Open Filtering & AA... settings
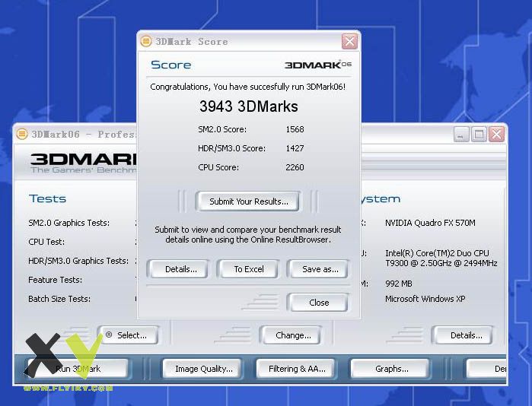The width and height of the screenshot is (532, 406). [297, 369]
